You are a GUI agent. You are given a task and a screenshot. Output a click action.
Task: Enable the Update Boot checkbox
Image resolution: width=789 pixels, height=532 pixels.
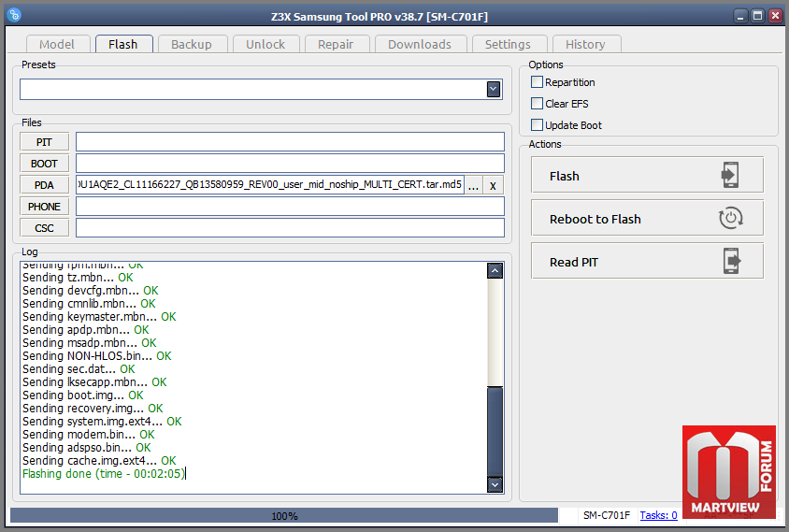pos(537,125)
